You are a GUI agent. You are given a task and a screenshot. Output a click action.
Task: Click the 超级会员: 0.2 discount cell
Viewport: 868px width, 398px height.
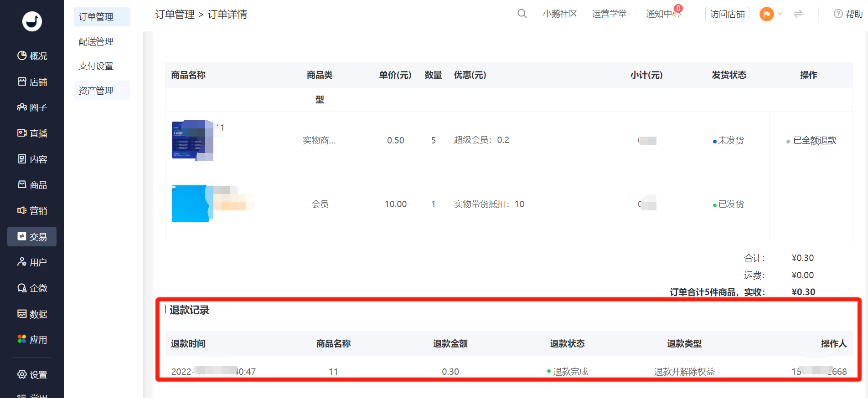click(x=481, y=140)
